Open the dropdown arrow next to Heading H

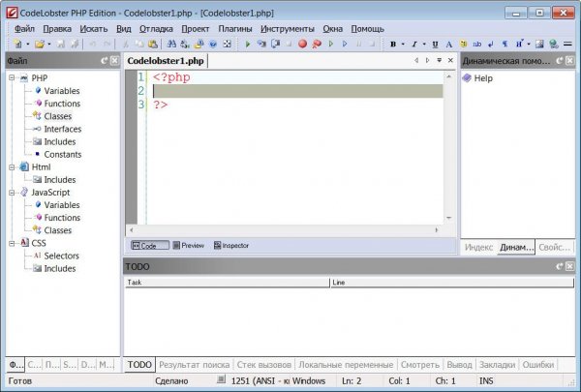coord(529,45)
